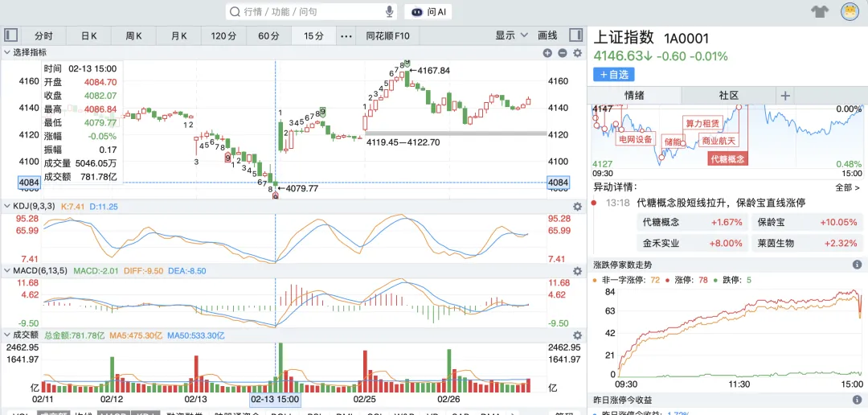Open 成交额 panel settings gear
The image size is (868, 415).
(576, 335)
